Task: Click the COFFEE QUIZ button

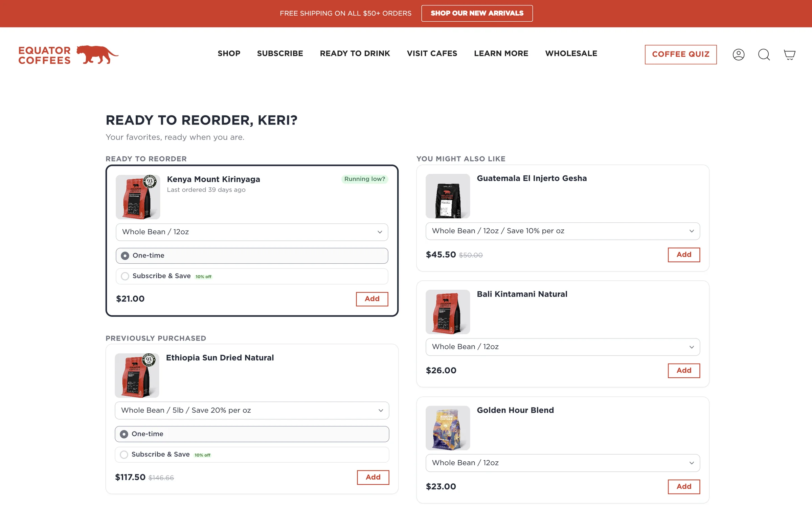Action: pos(681,54)
